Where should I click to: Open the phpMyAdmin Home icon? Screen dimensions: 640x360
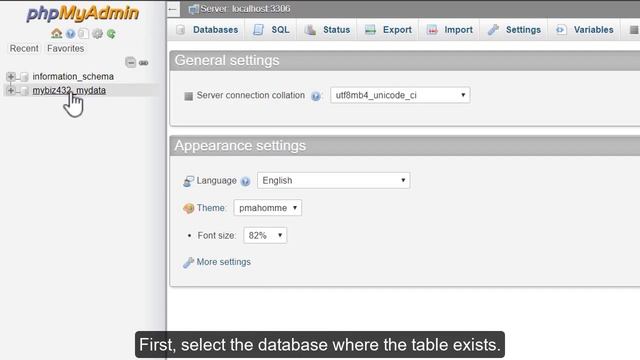click(56, 33)
